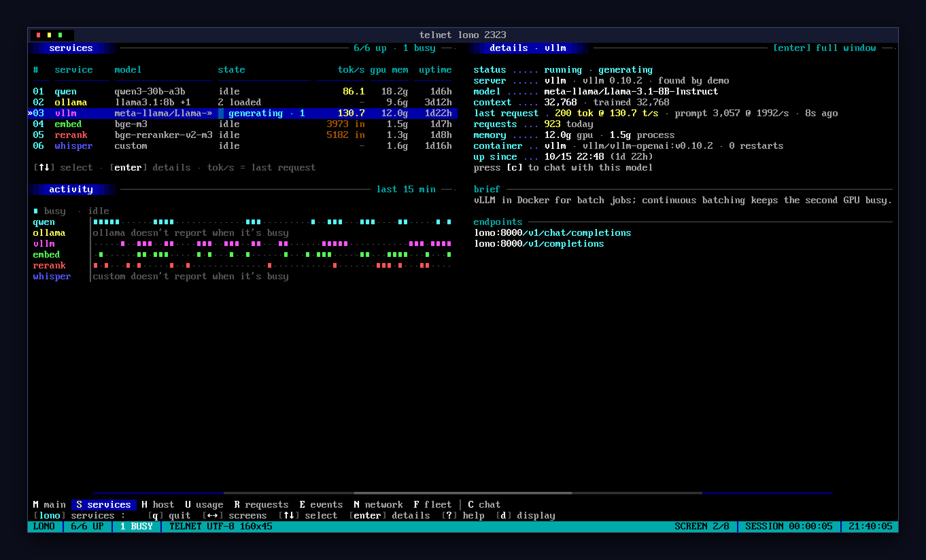
Task: Open the R requests tab
Action: click(x=261, y=504)
